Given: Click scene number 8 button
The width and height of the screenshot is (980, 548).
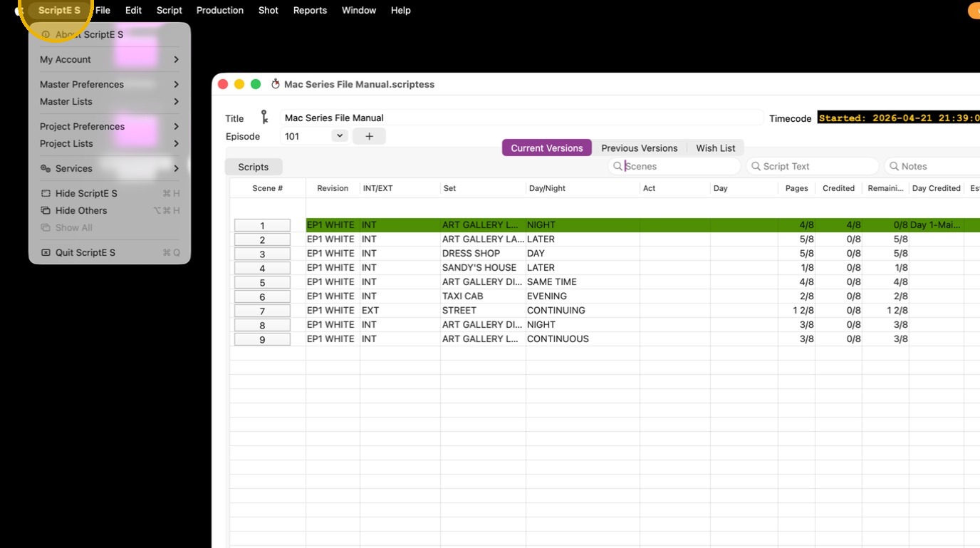Looking at the screenshot, I should 262,325.
